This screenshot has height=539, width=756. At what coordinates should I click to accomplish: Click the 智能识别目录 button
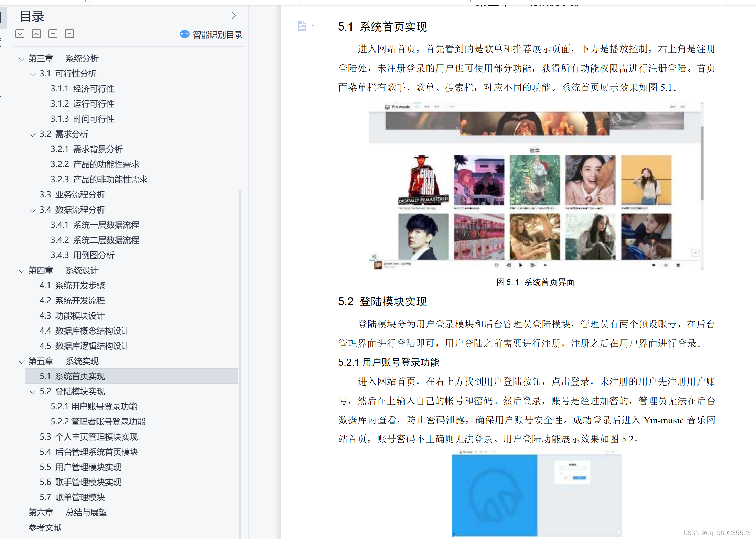pyautogui.click(x=217, y=34)
